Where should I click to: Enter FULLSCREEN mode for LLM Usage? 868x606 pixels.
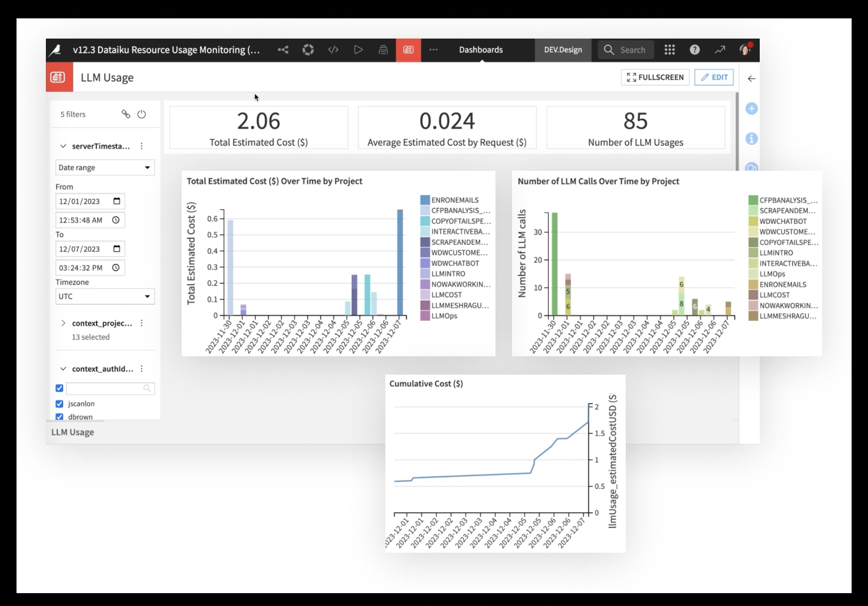[x=655, y=77]
